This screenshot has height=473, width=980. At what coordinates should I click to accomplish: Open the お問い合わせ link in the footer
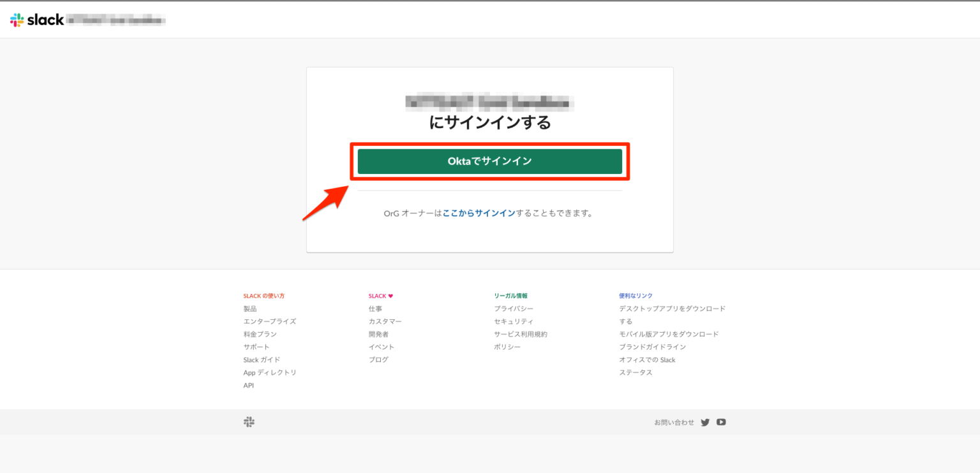pyautogui.click(x=673, y=421)
